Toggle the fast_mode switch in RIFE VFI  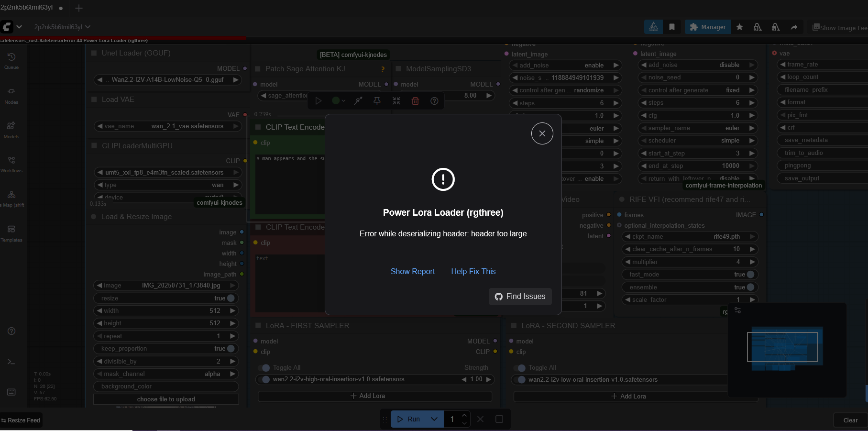(x=750, y=274)
